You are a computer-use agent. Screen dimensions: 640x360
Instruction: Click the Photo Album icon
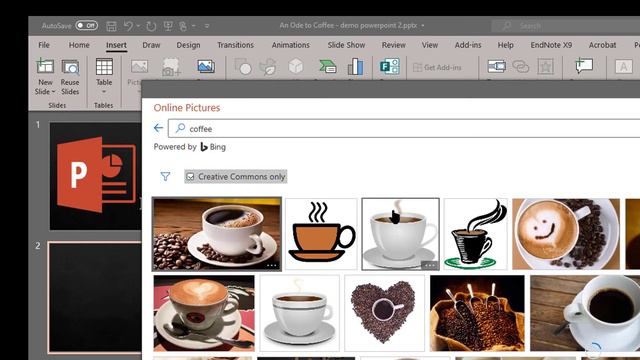[x=206, y=66]
